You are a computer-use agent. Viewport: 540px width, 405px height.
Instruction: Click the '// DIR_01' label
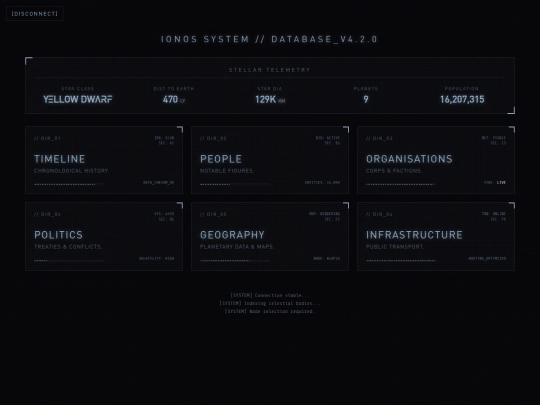coord(47,138)
